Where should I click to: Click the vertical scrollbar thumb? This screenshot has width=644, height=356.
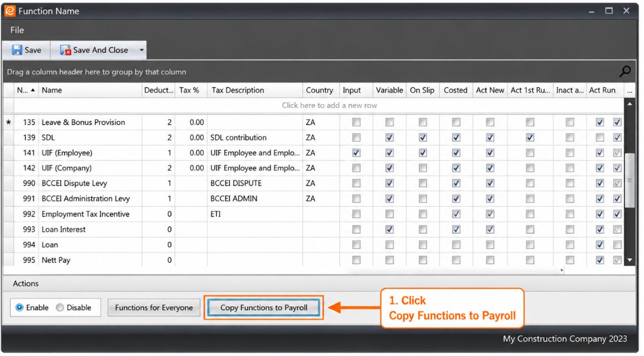tap(630, 180)
